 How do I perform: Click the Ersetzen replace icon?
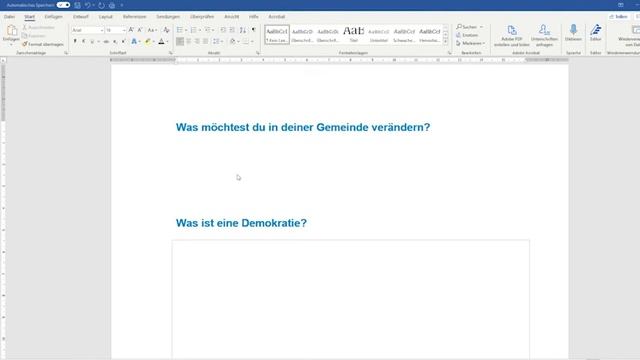coord(458,35)
